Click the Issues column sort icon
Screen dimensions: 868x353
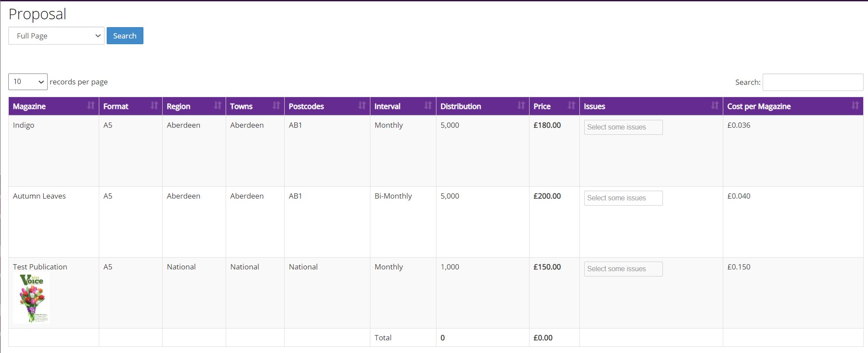tap(715, 105)
